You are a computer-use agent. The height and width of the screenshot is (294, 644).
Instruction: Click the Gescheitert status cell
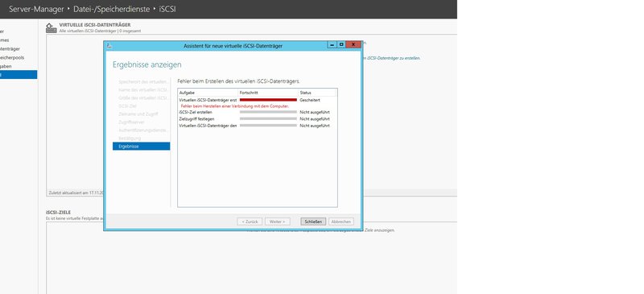pos(310,100)
